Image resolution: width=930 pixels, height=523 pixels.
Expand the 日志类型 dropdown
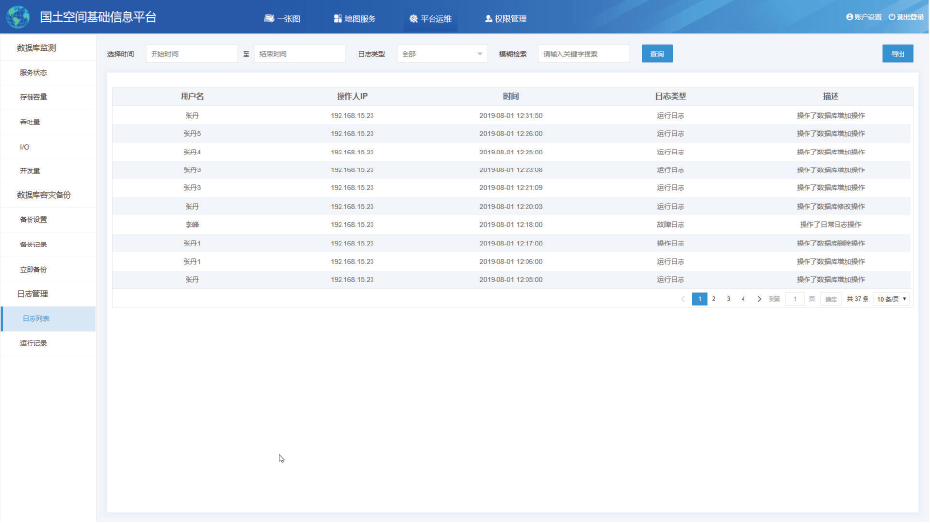pyautogui.click(x=442, y=54)
